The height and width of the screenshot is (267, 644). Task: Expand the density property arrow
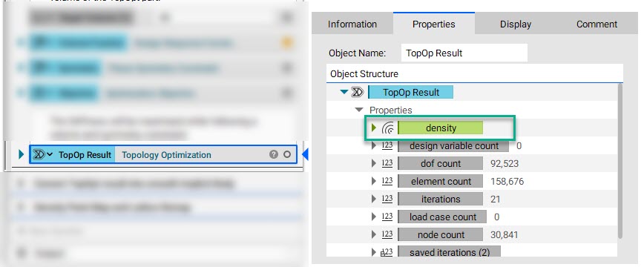tap(374, 128)
